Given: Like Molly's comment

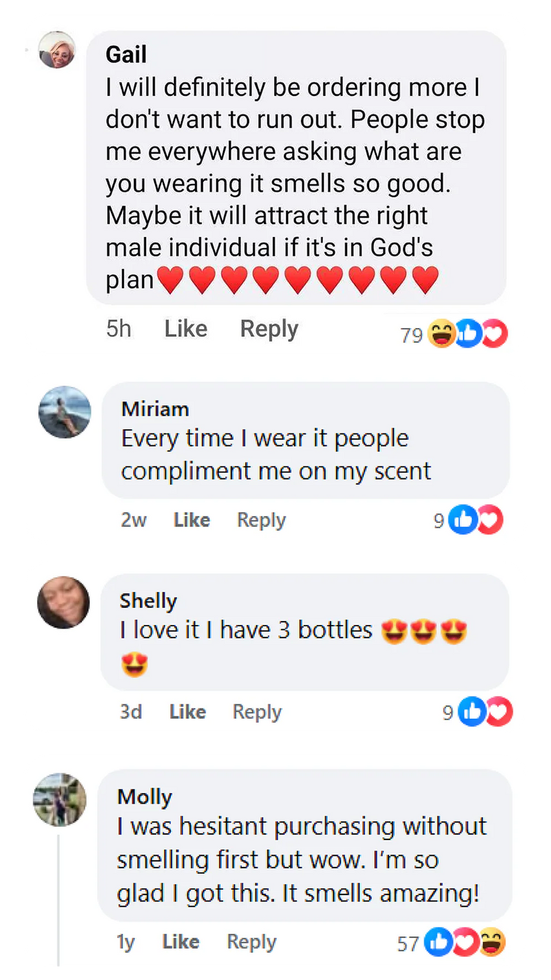Looking at the screenshot, I should (181, 941).
